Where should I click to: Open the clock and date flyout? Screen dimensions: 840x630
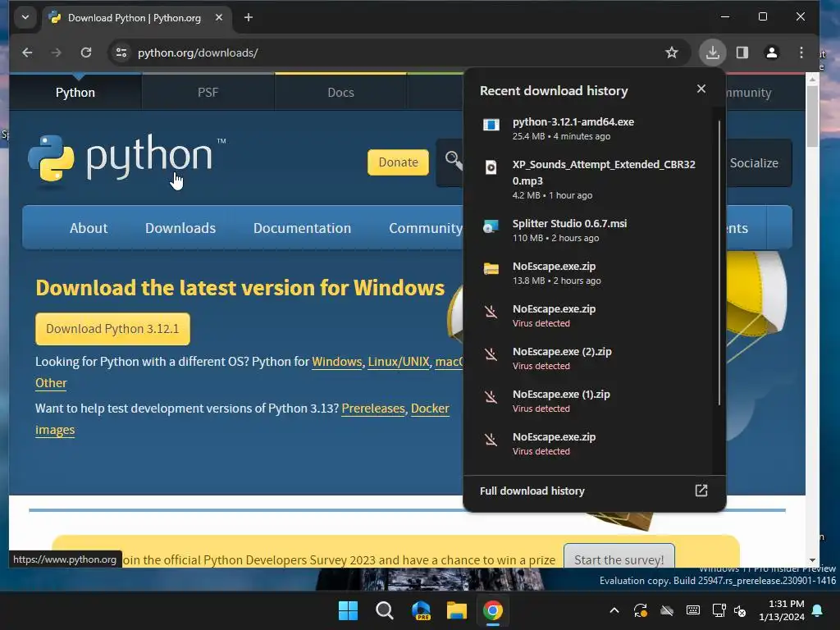tap(782, 610)
